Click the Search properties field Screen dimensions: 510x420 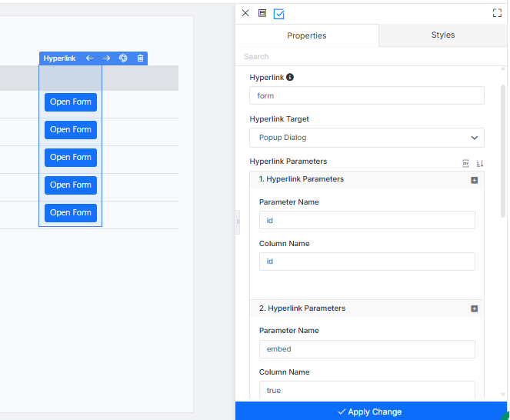[x=371, y=57]
